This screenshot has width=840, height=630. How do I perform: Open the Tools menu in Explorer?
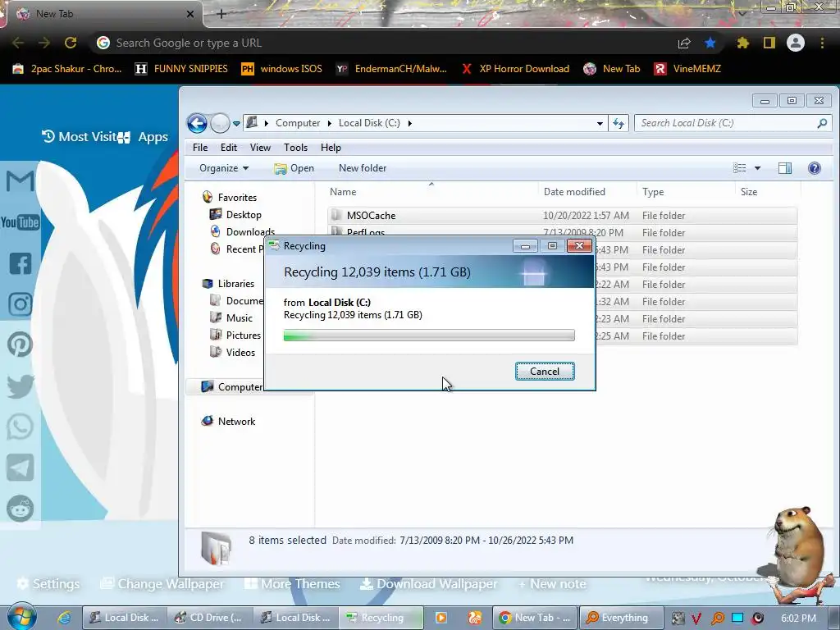coord(295,148)
